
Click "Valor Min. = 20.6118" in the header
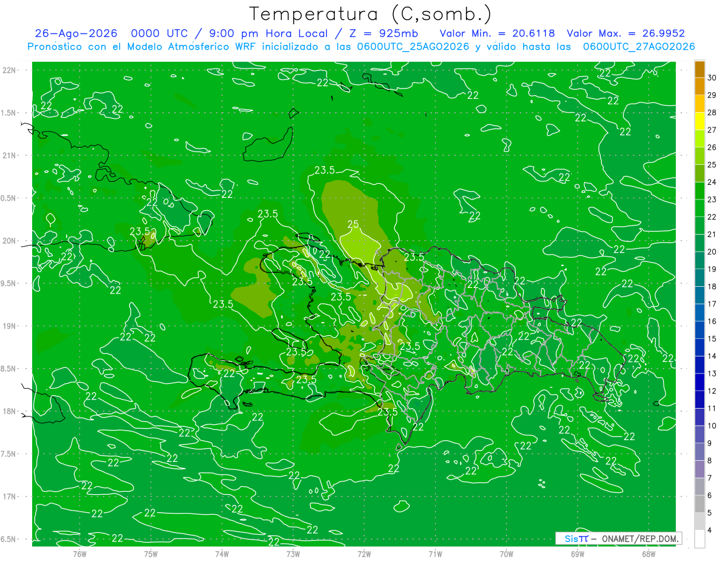point(497,34)
